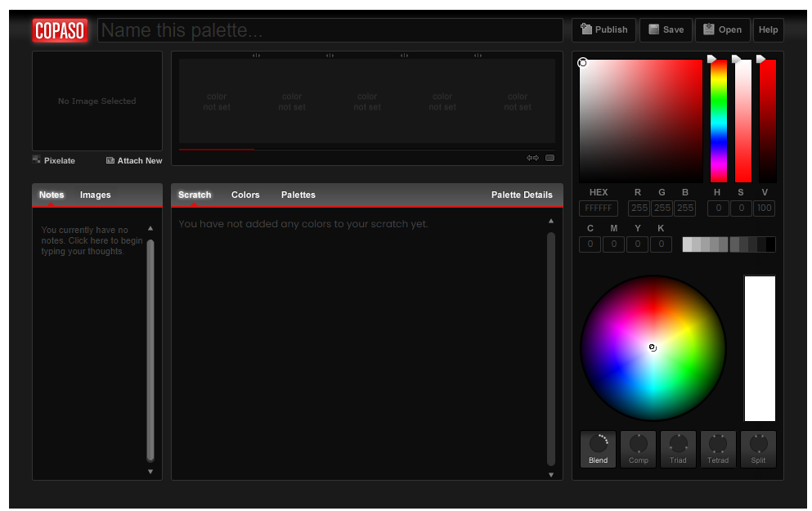Click the saturation slider bar

(x=743, y=121)
